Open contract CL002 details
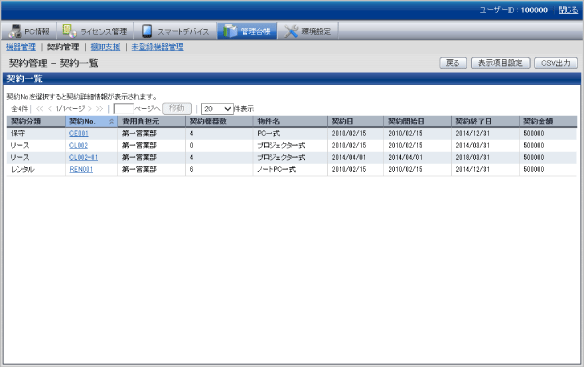Image resolution: width=584 pixels, height=367 pixels. [x=78, y=145]
